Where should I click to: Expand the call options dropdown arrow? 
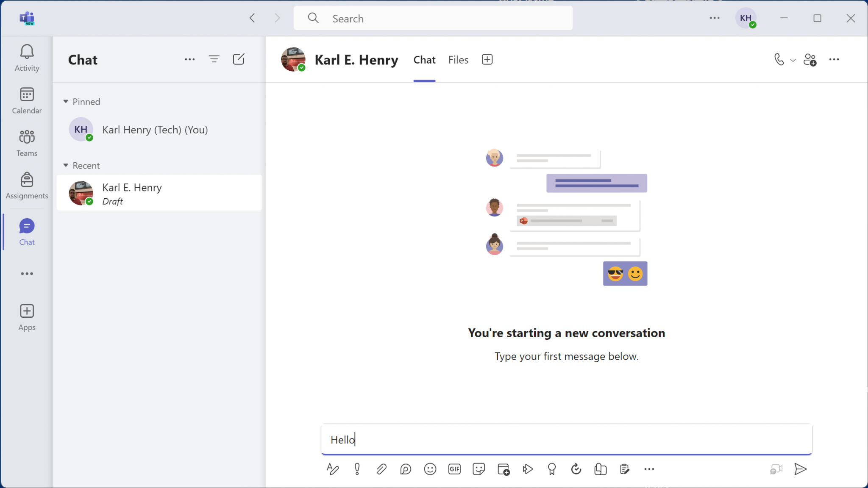793,60
